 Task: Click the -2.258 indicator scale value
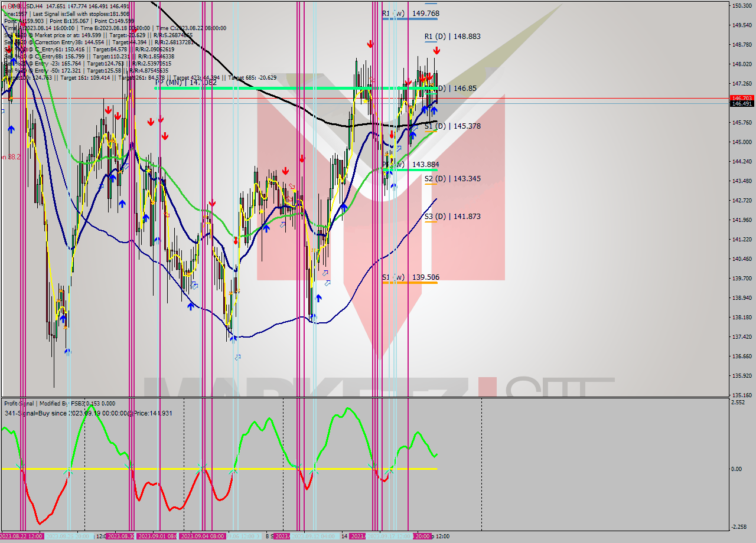pos(739,527)
